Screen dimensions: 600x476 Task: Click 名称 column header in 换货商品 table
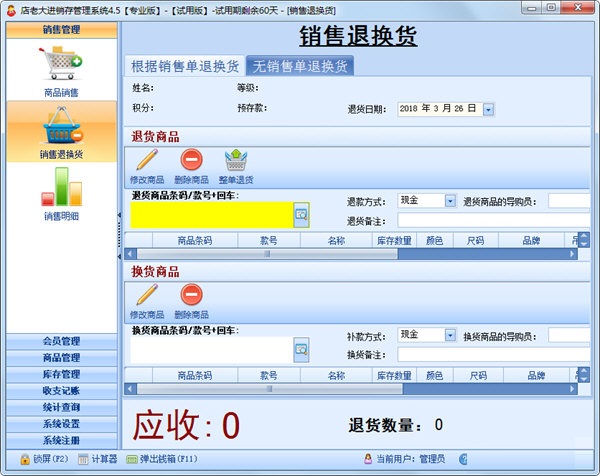pyautogui.click(x=336, y=375)
